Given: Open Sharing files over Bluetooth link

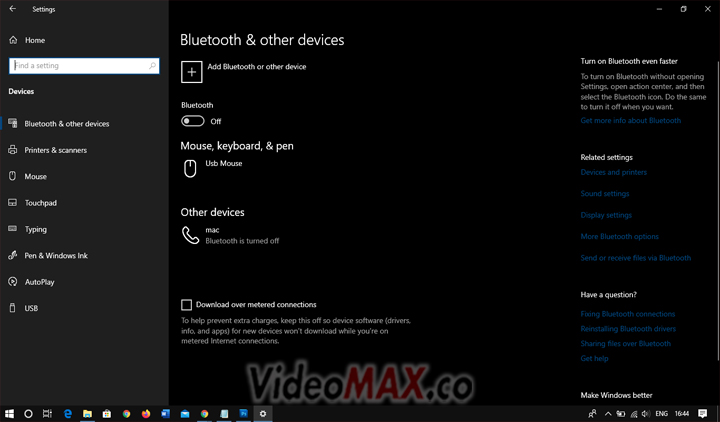Looking at the screenshot, I should [625, 343].
